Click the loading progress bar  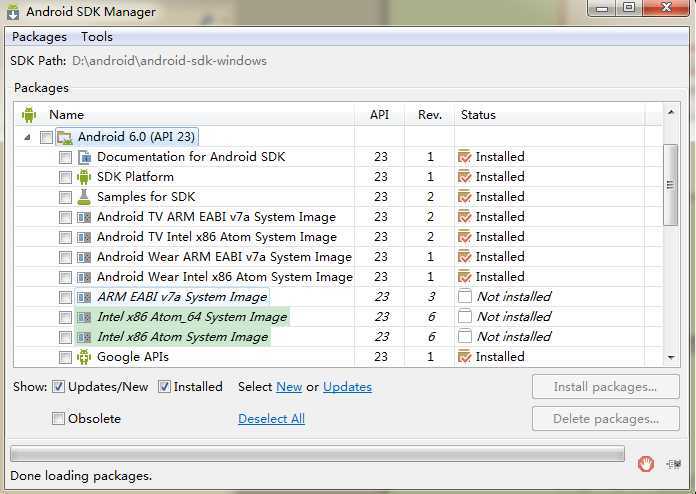click(x=317, y=454)
